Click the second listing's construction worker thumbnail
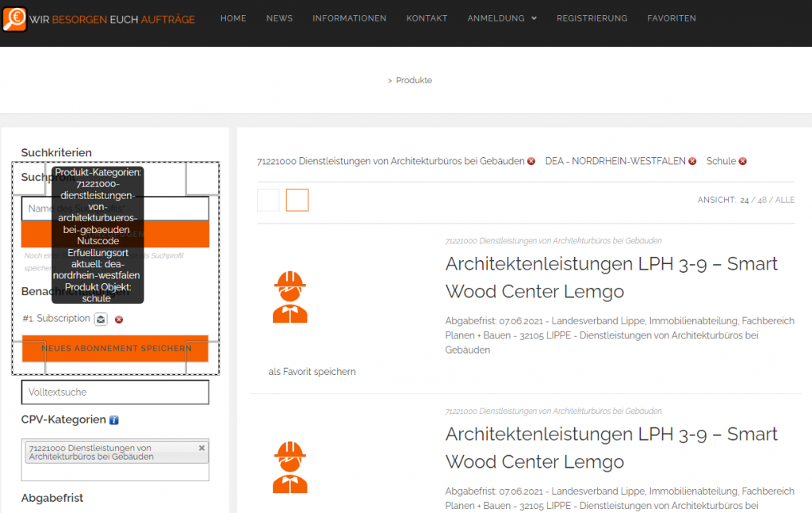The image size is (812, 513). tap(290, 468)
